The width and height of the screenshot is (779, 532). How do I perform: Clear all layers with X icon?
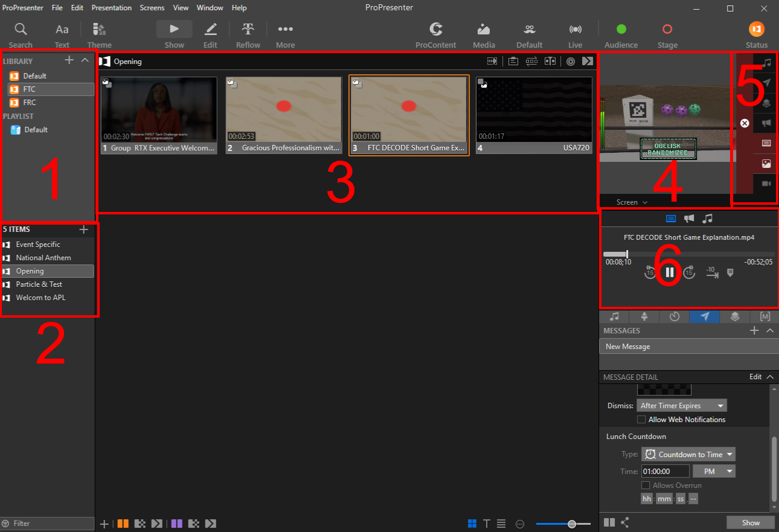click(745, 123)
